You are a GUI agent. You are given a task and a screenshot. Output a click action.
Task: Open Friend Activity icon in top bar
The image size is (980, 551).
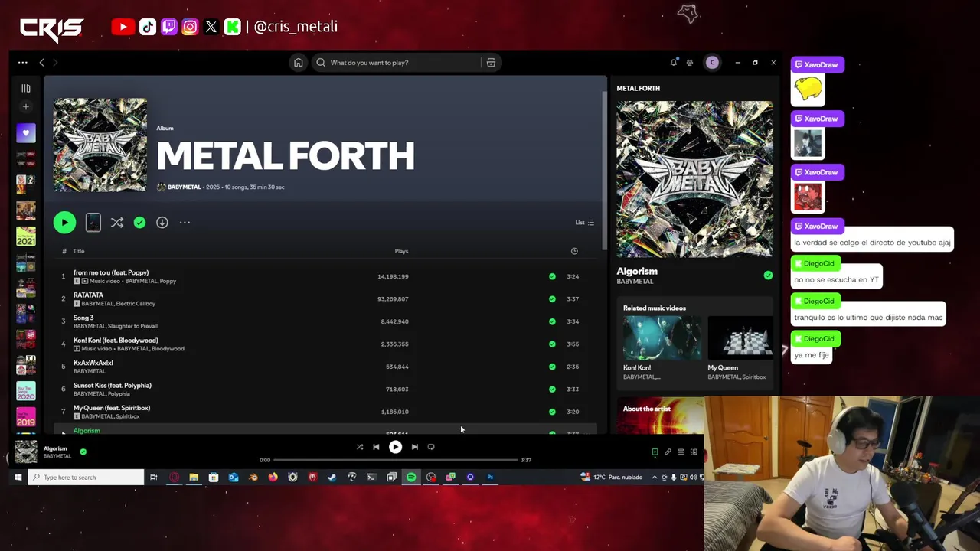pyautogui.click(x=690, y=63)
